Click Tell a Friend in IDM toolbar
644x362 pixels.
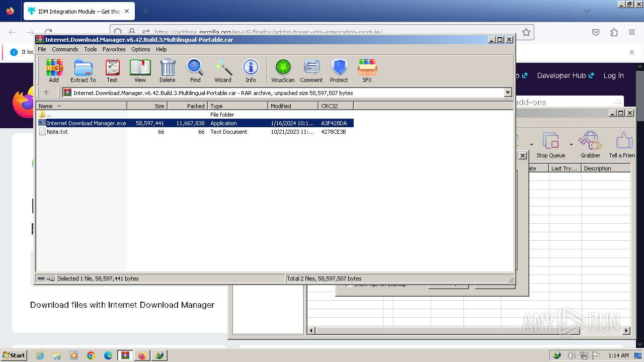point(622,146)
